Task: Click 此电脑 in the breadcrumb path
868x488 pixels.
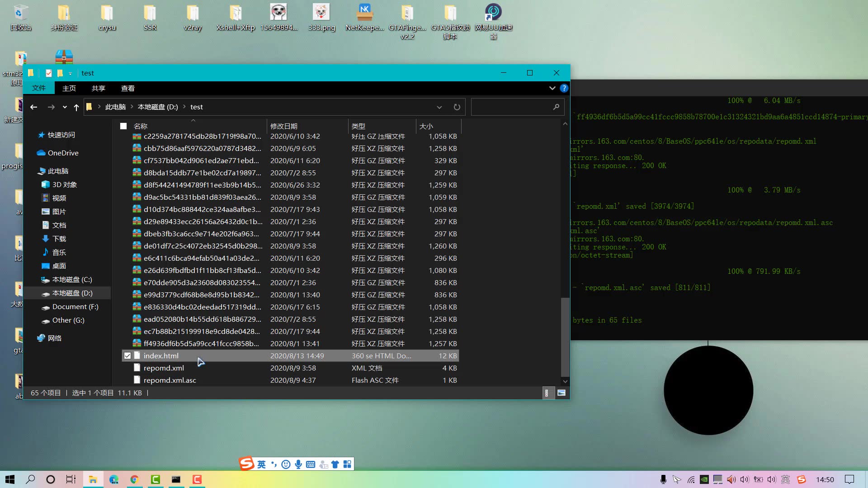Action: (115, 107)
